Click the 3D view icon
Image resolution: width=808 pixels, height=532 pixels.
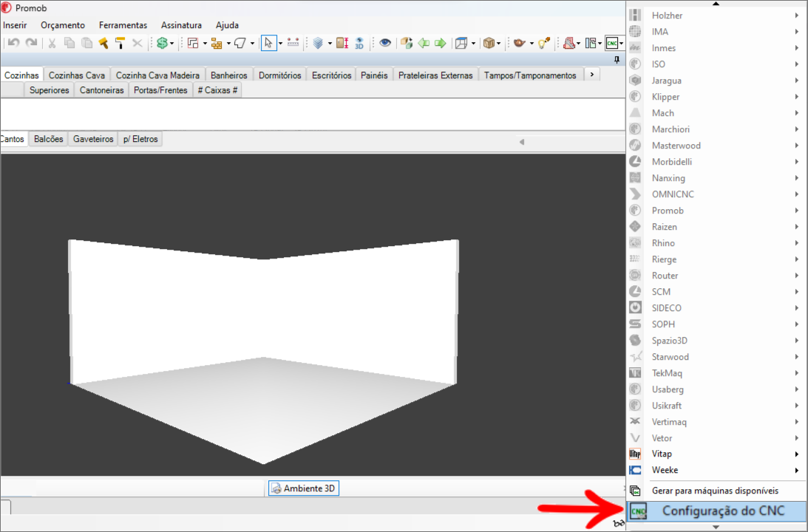359,44
